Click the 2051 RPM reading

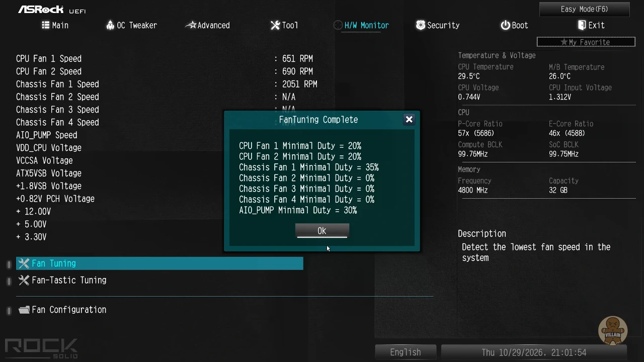[299, 84]
